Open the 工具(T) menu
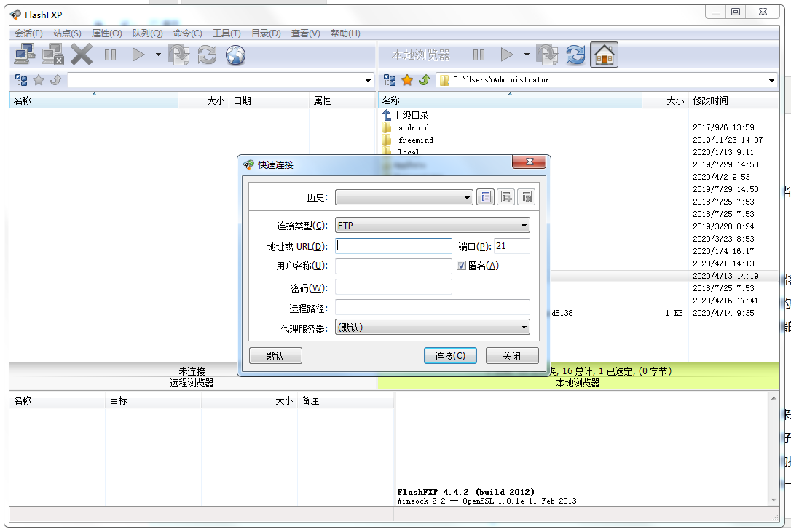The height and width of the screenshot is (532, 791). coord(225,33)
